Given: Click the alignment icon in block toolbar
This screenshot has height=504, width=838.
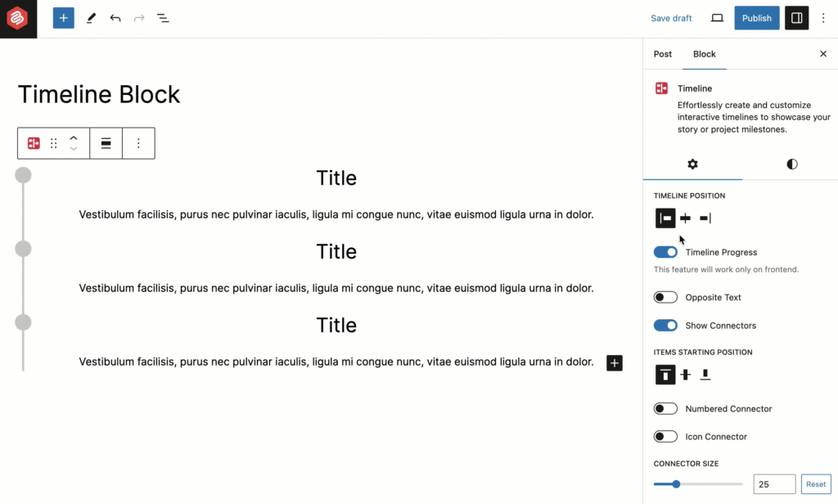Looking at the screenshot, I should coord(106,142).
